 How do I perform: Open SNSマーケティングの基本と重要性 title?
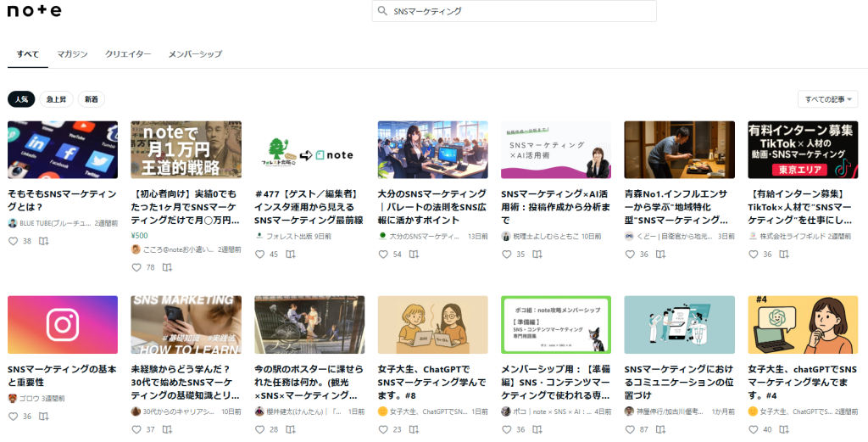[62, 376]
